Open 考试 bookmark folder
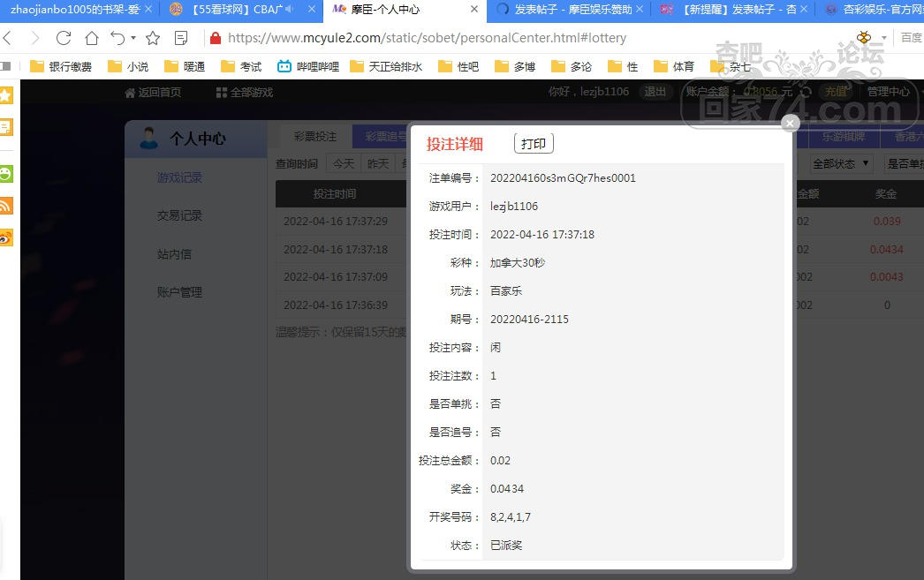The image size is (924, 580). coord(241,66)
